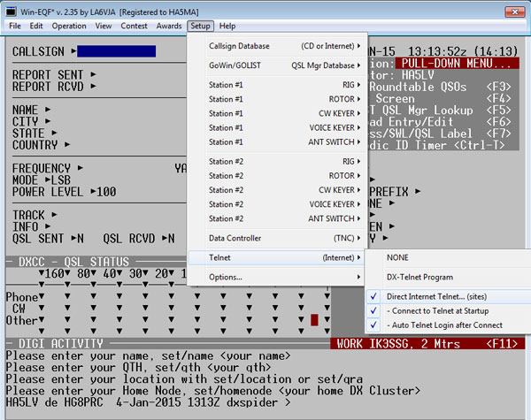Toggle Auto Telnet Login after Connect

(449, 325)
